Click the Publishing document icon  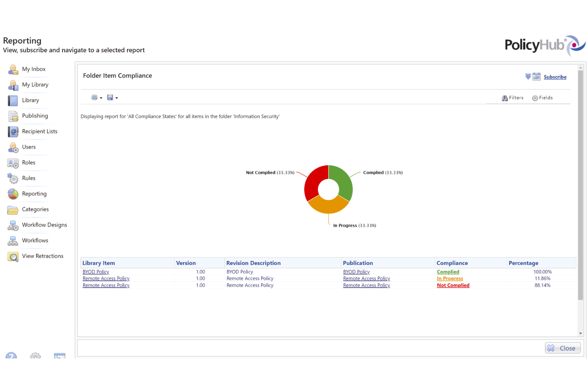(13, 116)
